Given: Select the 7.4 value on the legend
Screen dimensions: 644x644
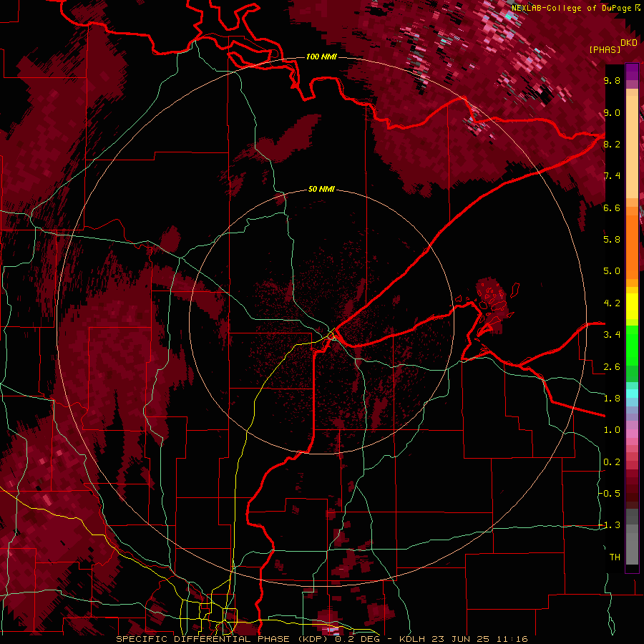Looking at the screenshot, I should (612, 176).
